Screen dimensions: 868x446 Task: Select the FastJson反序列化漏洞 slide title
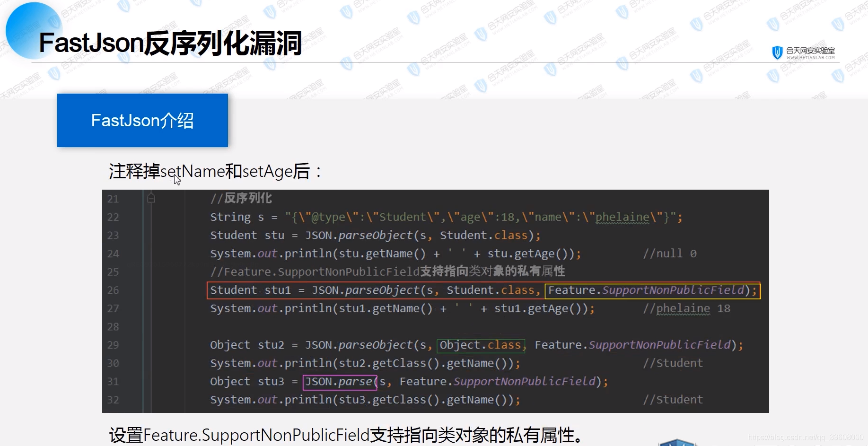(171, 43)
